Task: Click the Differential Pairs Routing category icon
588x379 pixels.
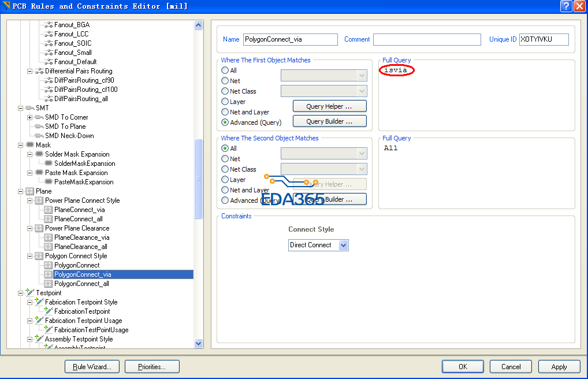Action: click(x=39, y=71)
